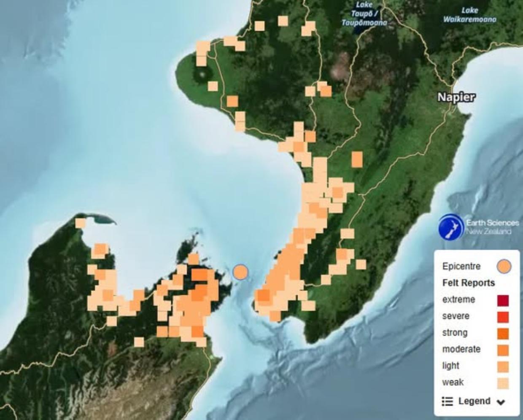Image resolution: width=523 pixels, height=420 pixels.
Task: Click the Epicentre text in legend
Action: click(x=461, y=266)
